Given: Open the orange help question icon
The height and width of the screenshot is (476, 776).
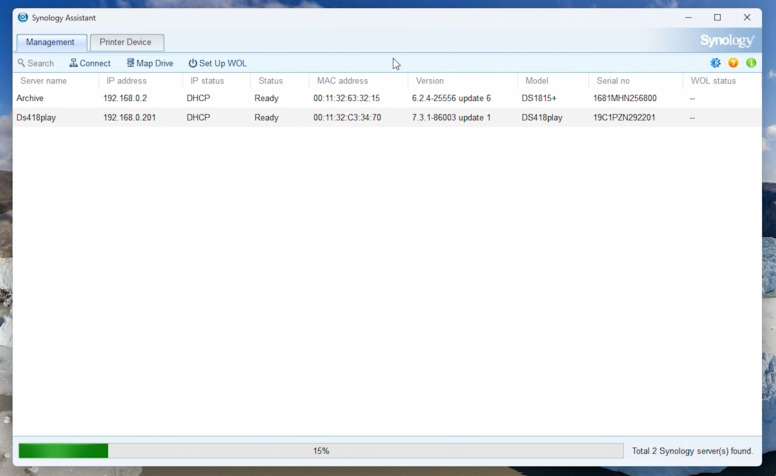Looking at the screenshot, I should point(733,63).
